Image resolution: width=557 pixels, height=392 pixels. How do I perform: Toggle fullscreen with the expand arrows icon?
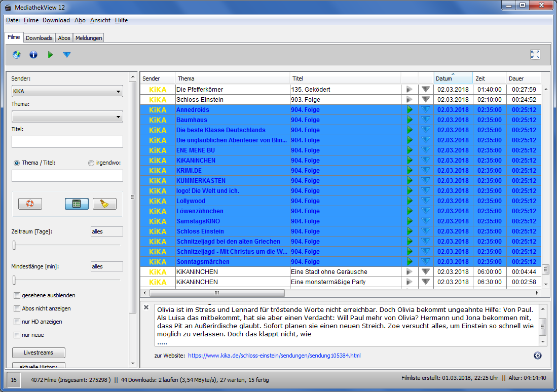coord(535,55)
